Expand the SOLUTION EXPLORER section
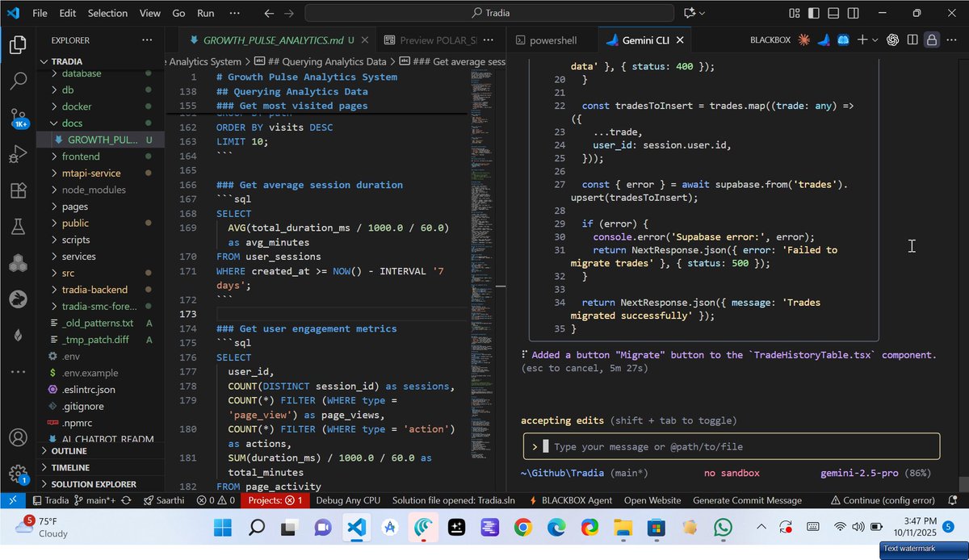The image size is (969, 560). click(101, 484)
